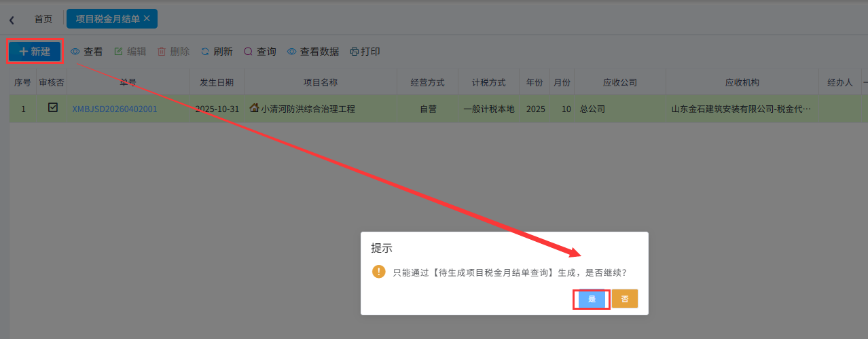The width and height of the screenshot is (868, 339).
Task: Click the 单号 column header
Action: coord(128,82)
